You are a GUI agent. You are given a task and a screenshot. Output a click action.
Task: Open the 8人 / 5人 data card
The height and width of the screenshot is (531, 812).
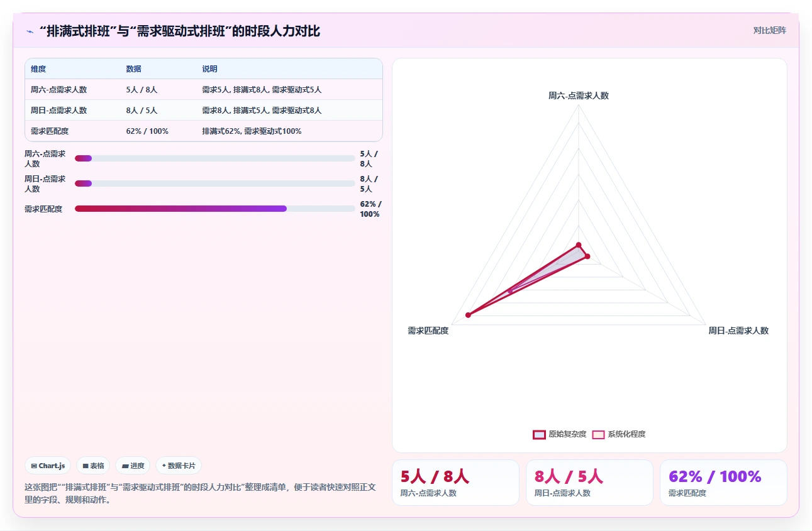point(589,483)
